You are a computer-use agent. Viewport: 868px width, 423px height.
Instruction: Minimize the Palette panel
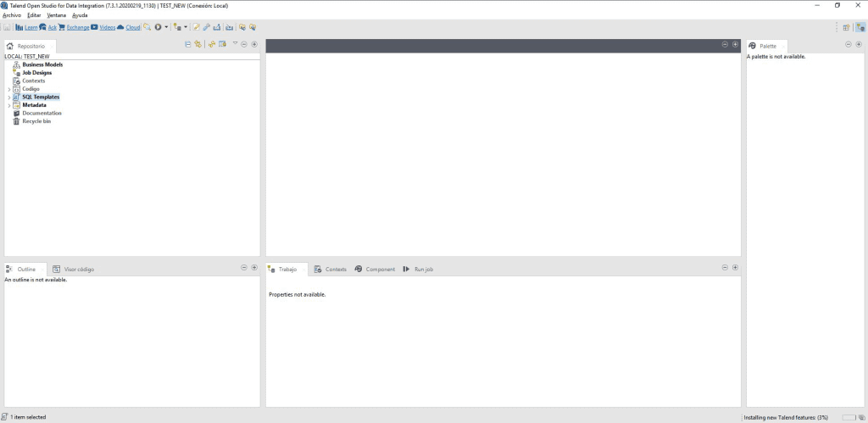coord(848,45)
